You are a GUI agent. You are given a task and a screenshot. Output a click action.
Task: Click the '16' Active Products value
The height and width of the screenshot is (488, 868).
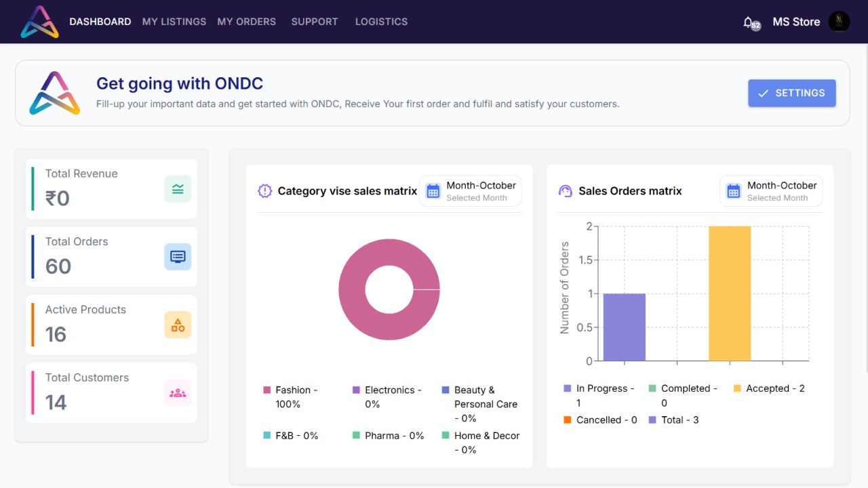56,334
